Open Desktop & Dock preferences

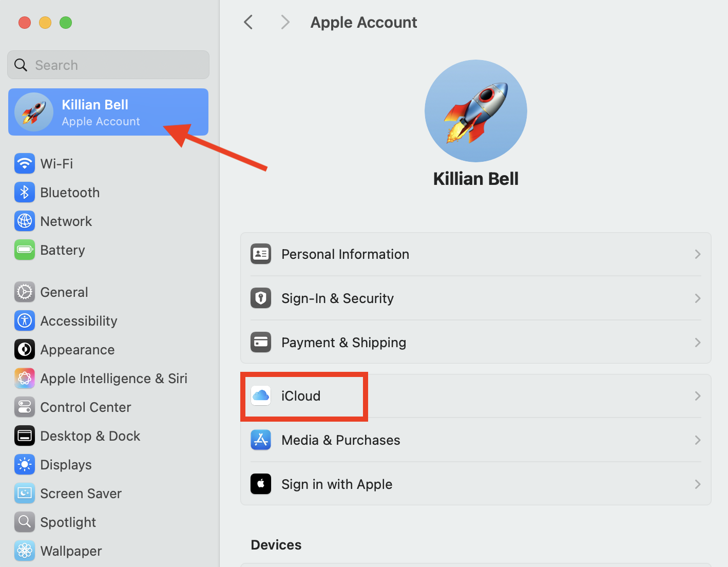click(90, 436)
